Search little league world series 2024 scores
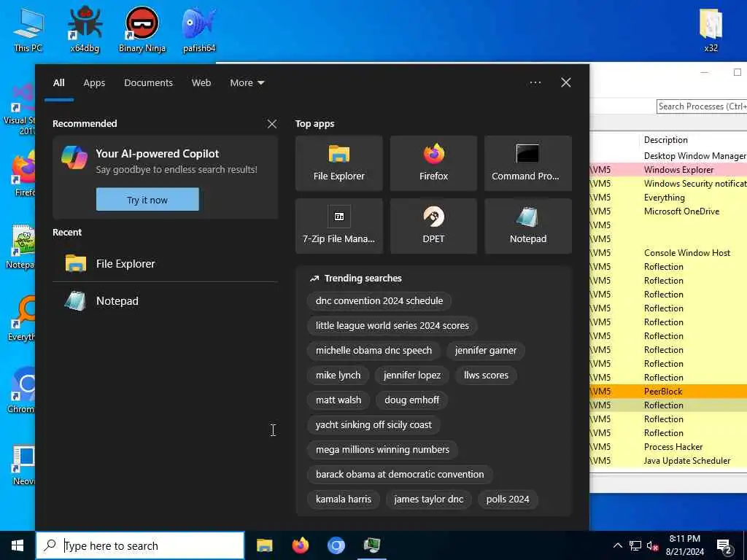Screen dimensions: 747x560 click(392, 326)
